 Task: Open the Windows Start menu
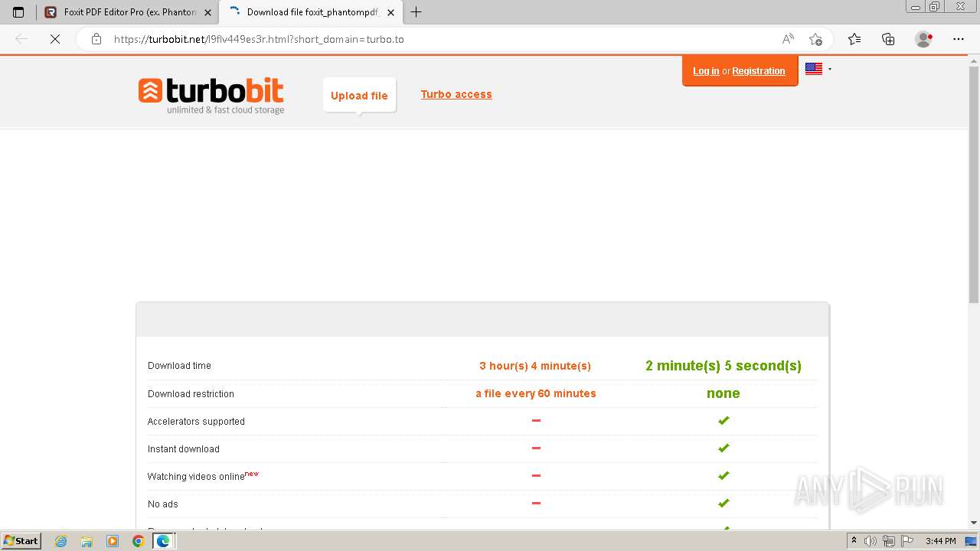click(21, 540)
